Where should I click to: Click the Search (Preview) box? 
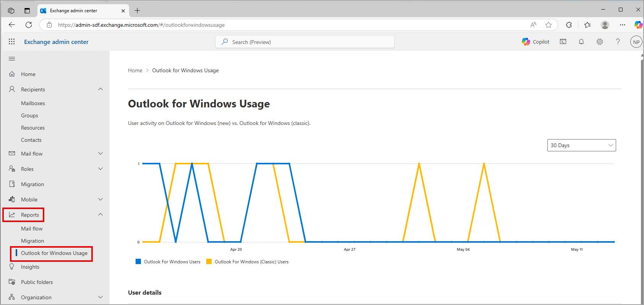point(305,42)
